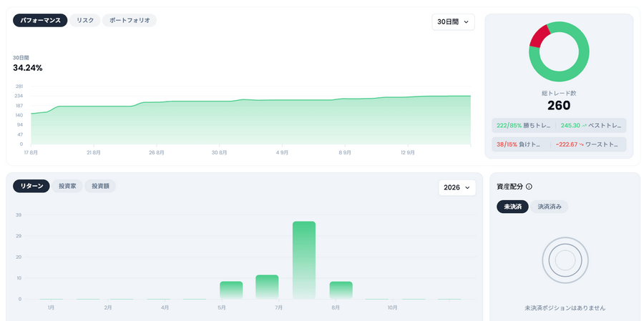Click the total trades number 260
Screen dimensions: 644x321
(559, 106)
